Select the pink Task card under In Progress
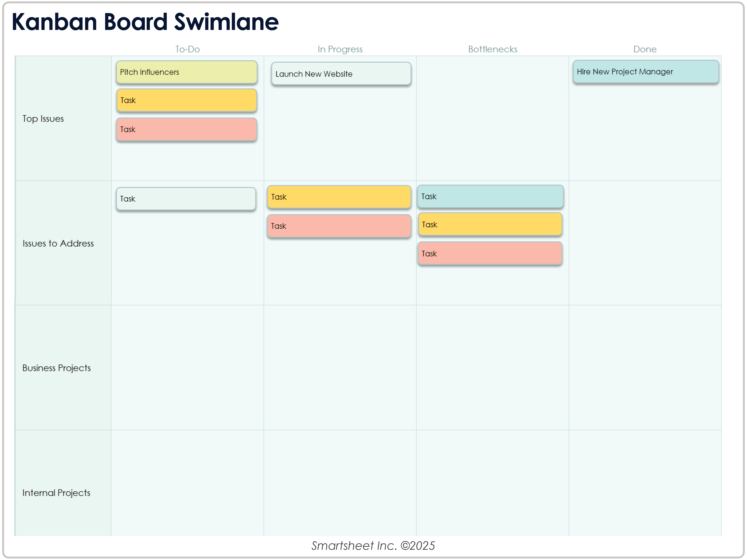The width and height of the screenshot is (747, 560). click(339, 226)
